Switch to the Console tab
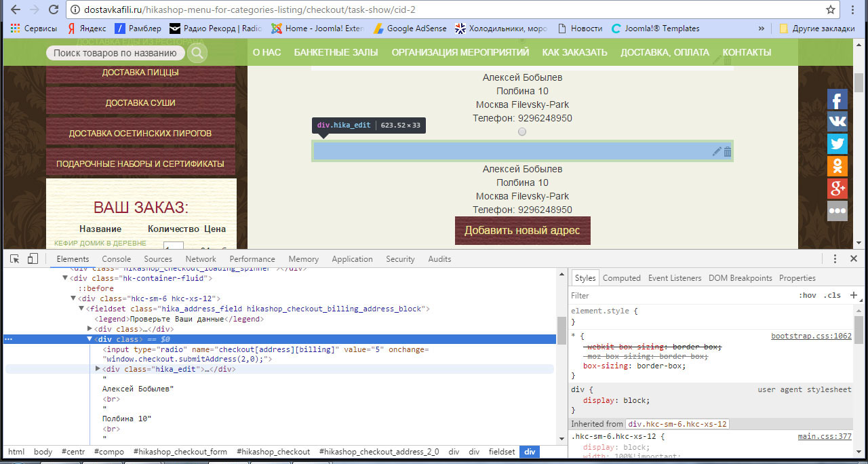 116,259
